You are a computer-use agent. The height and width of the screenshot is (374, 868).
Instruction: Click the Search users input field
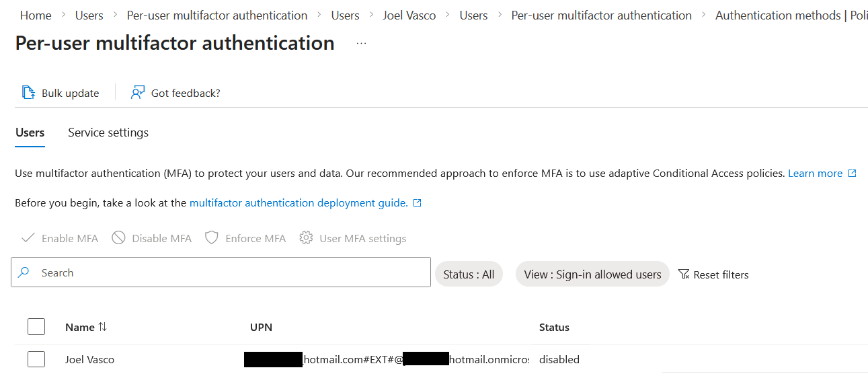229,272
